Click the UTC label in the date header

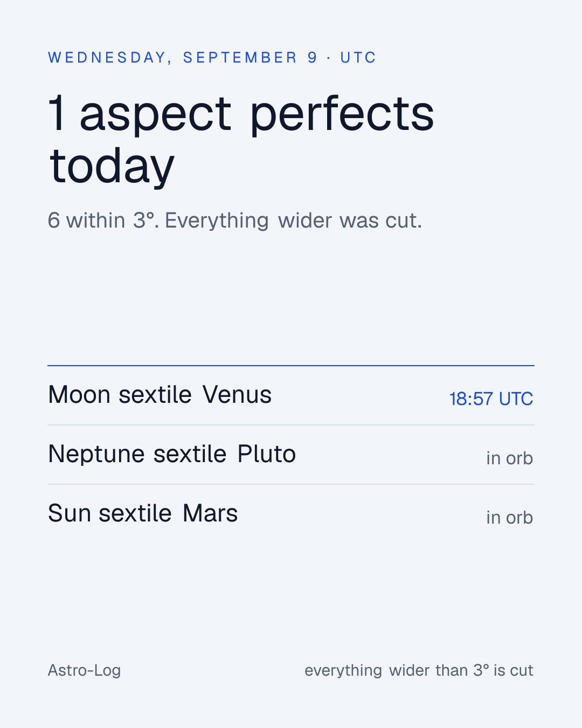[358, 58]
